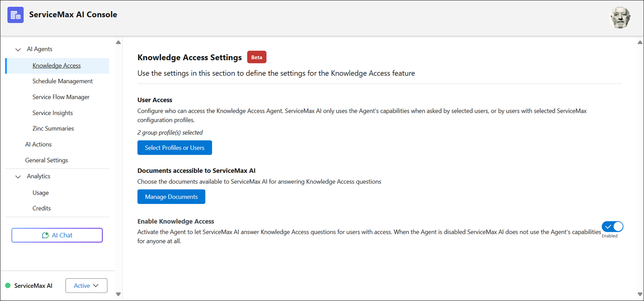Click the sidebar scroll up arrow
The image size is (644, 301).
pyautogui.click(x=118, y=42)
